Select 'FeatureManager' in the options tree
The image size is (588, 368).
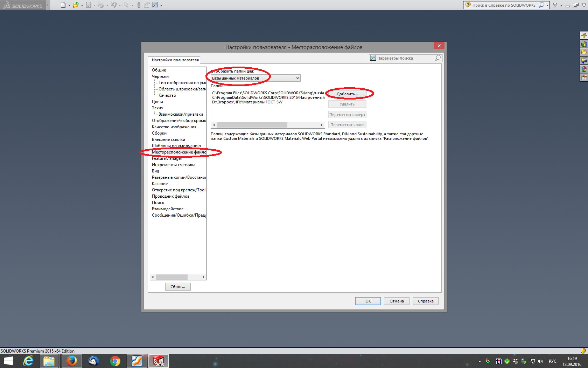click(x=167, y=158)
